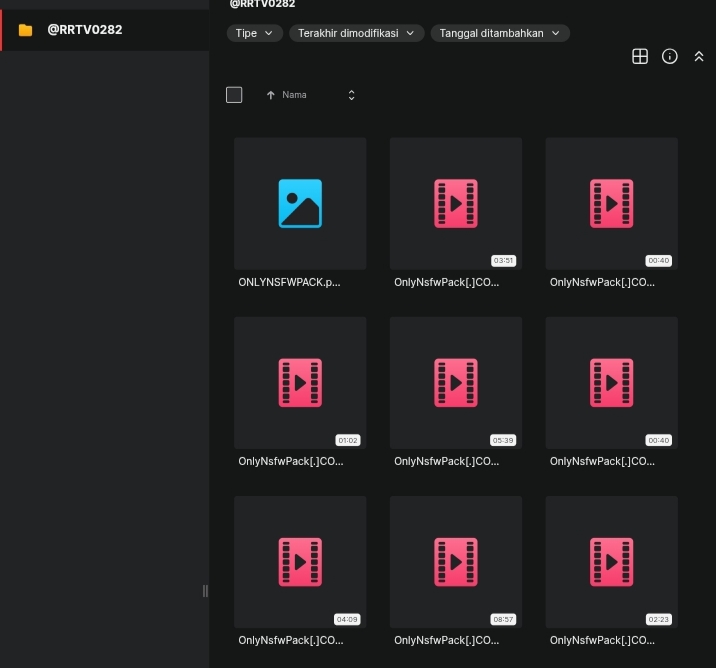
Task: Open the video with duration 04:09
Action: click(300, 562)
